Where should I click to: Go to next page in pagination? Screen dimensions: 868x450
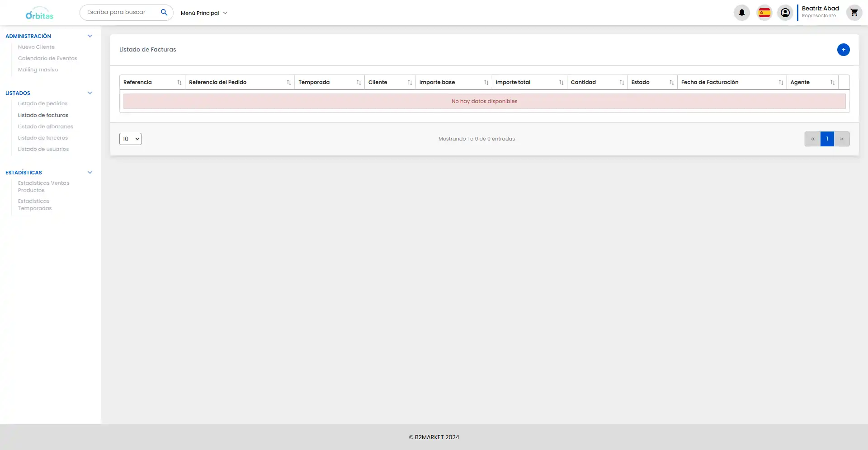(841, 139)
